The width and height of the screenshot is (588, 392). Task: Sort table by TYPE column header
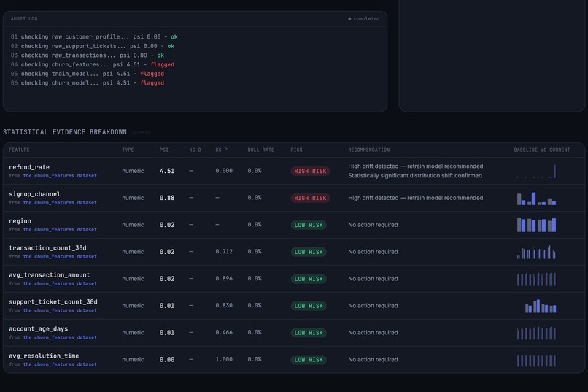click(x=128, y=150)
